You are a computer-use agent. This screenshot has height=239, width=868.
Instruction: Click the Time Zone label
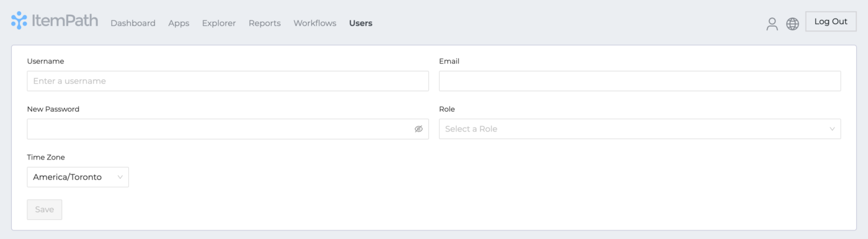pos(46,157)
